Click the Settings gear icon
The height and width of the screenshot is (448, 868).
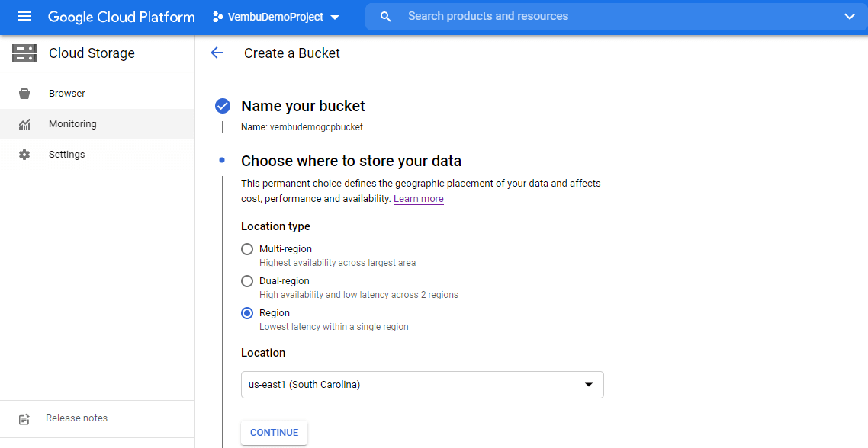[x=24, y=155]
